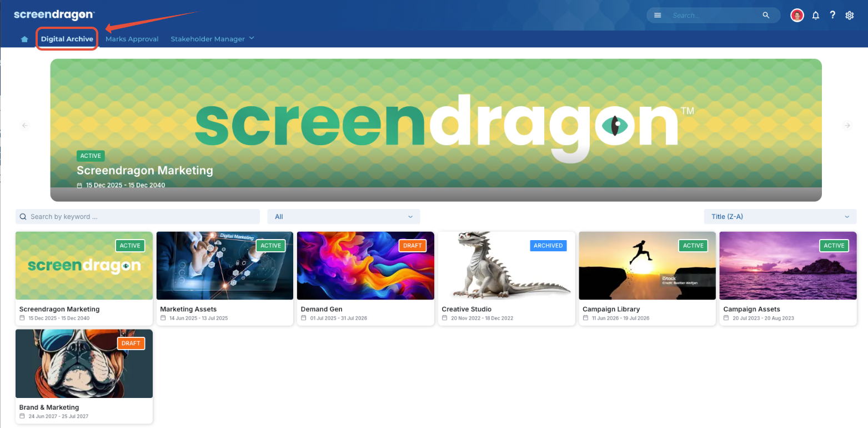Open the user avatar profile menu
The width and height of the screenshot is (868, 428).
coord(797,16)
